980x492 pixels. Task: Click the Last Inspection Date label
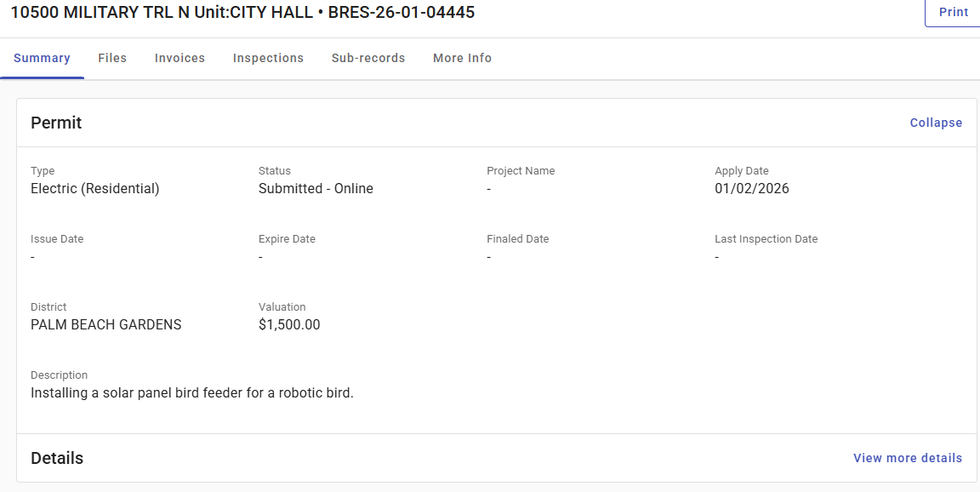(766, 239)
